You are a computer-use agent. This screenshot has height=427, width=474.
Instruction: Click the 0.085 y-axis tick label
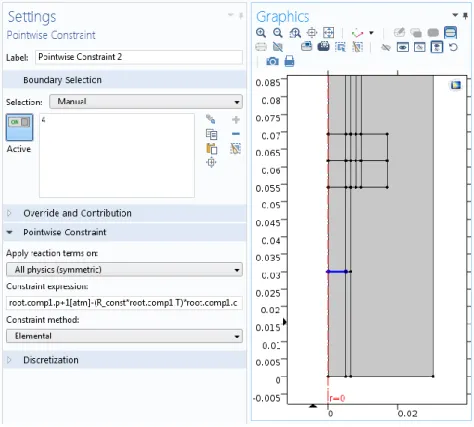pyautogui.click(x=268, y=82)
